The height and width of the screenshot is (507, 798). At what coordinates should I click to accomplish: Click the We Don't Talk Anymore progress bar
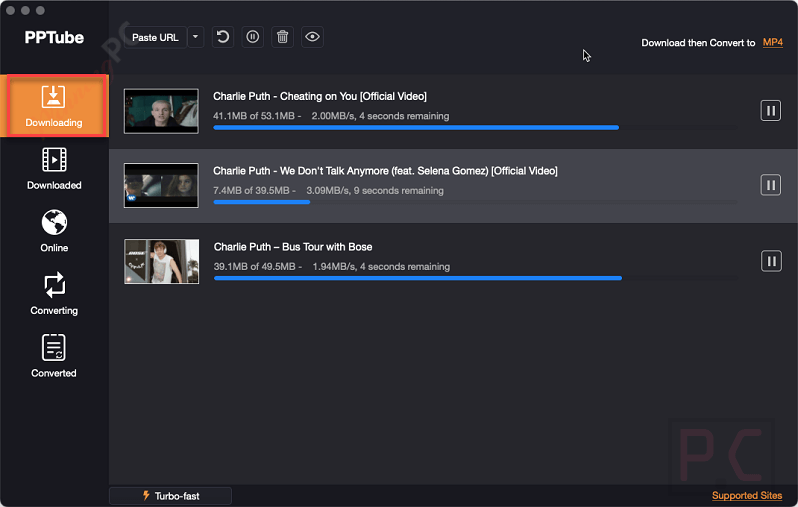tap(475, 202)
